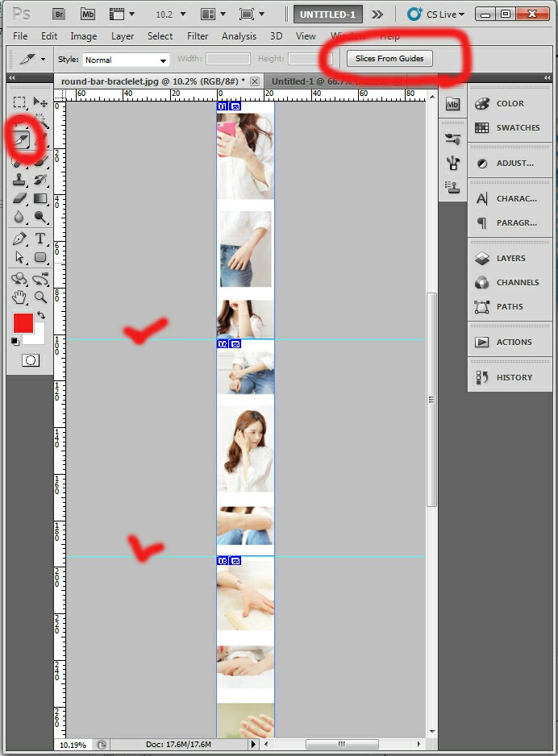Select the Blur tool

(x=19, y=217)
